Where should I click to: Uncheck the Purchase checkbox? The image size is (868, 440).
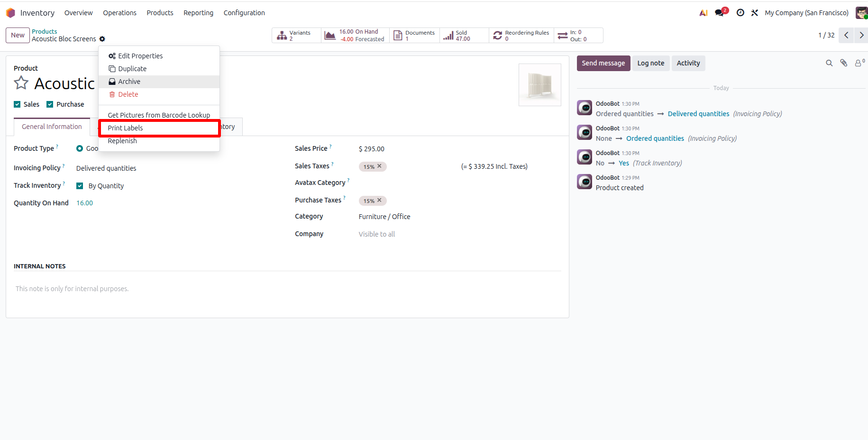(x=50, y=104)
